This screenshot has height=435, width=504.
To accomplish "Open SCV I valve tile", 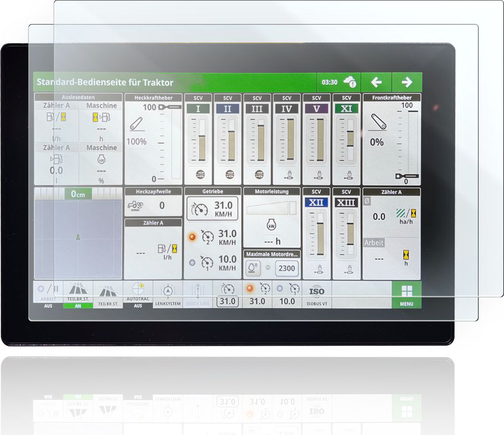I will (198, 139).
